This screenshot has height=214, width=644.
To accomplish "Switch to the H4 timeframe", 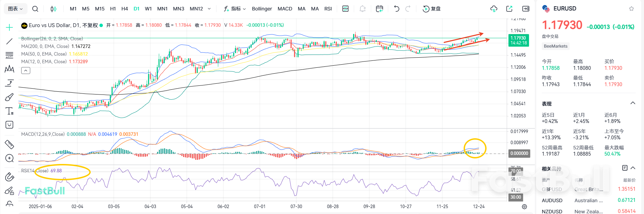I will click(124, 9).
